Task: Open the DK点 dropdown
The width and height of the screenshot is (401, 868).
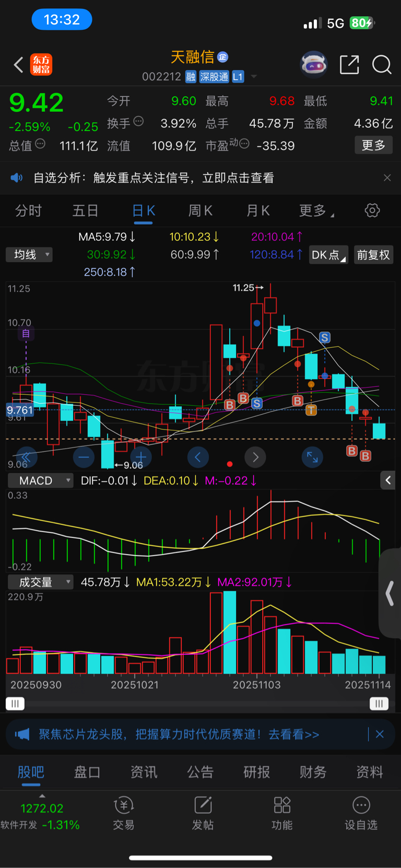Action: (x=328, y=255)
